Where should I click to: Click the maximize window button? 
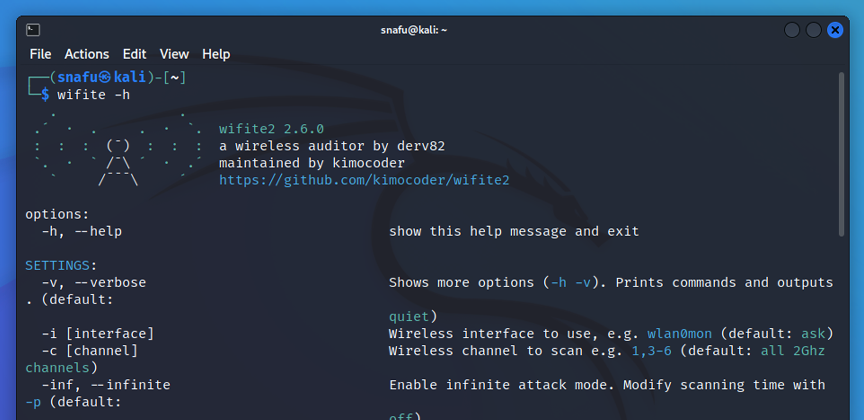pyautogui.click(x=813, y=30)
